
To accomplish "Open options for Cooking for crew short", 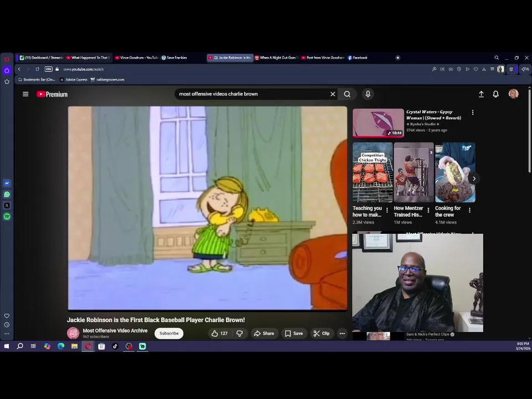I will tap(469, 211).
